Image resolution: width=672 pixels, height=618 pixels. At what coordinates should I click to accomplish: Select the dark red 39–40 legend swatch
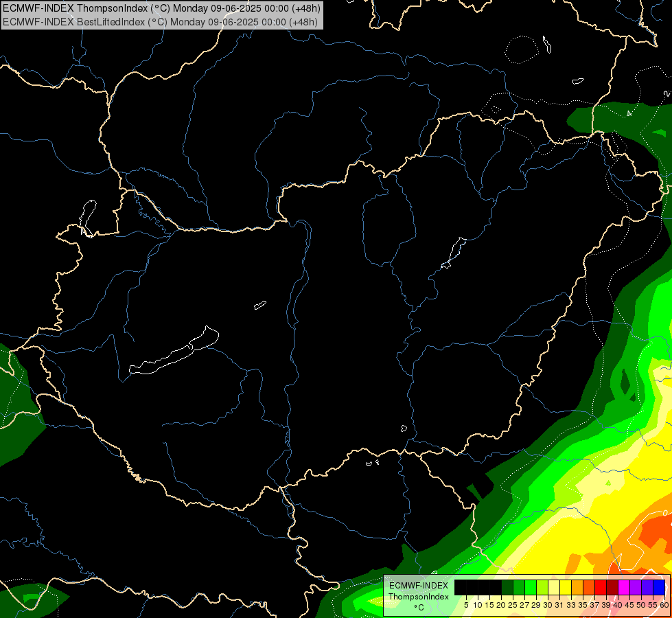(612, 587)
